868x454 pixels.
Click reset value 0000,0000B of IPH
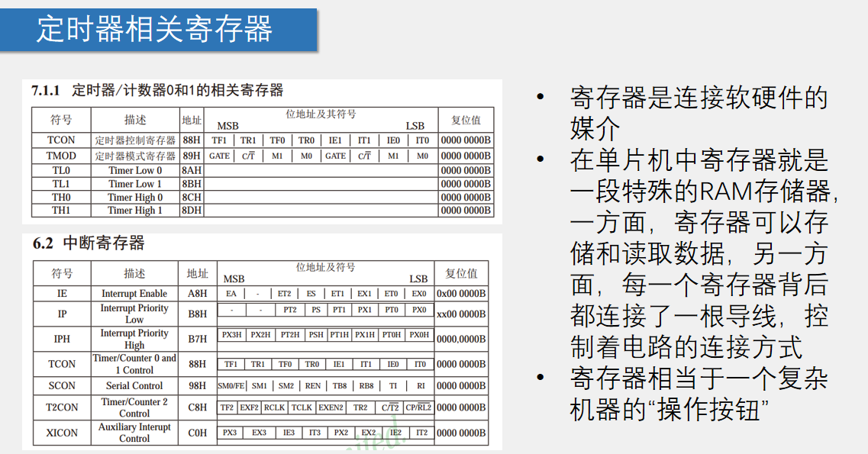point(461,339)
